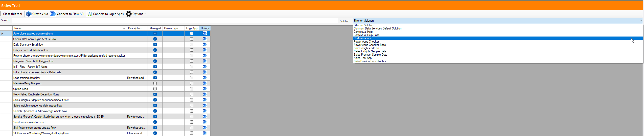The height and width of the screenshot is (136, 644).
Task: Toggle LogicApp checkbox for Entity records distribution flow
Action: coord(192,50)
